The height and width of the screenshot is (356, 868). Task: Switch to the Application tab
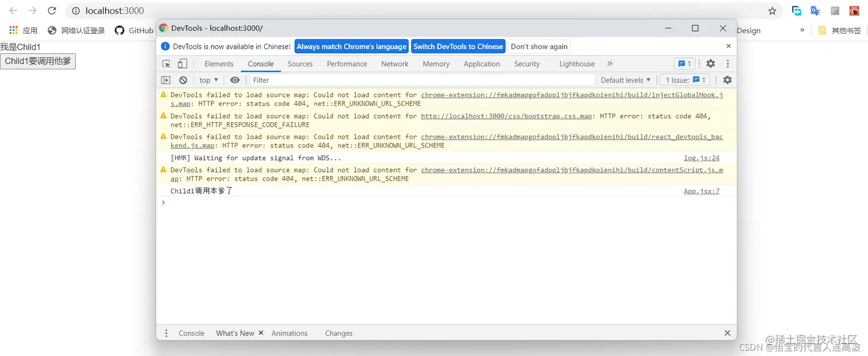pos(482,64)
